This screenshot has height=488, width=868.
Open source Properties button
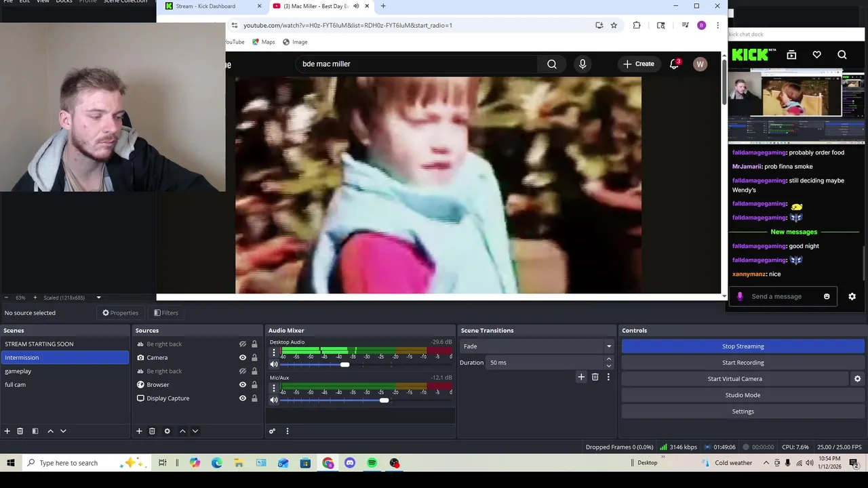(120, 313)
